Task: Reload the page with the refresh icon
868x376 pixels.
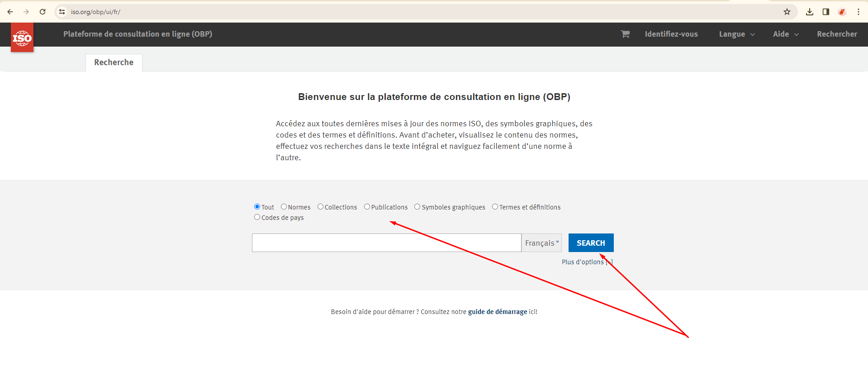Action: (43, 12)
